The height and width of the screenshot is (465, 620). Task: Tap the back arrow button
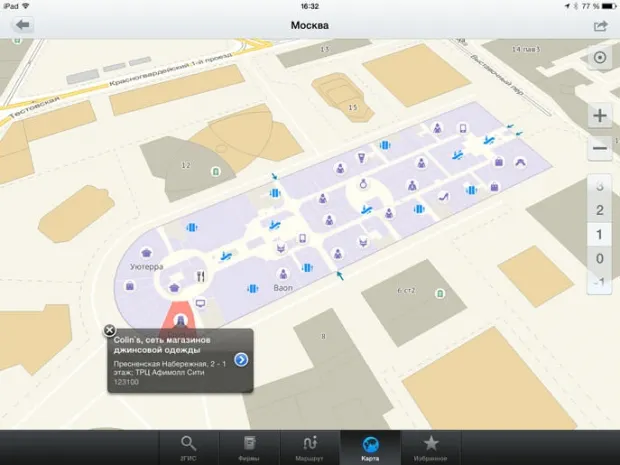tap(20, 25)
